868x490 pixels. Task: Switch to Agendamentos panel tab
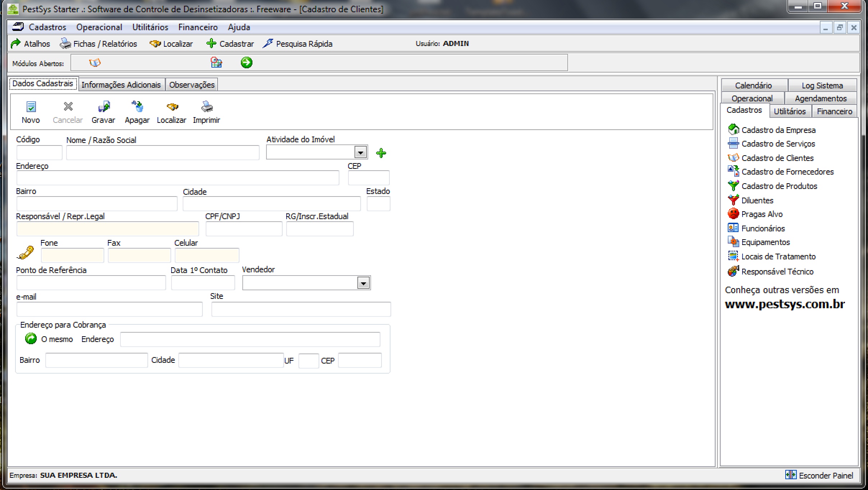point(821,98)
